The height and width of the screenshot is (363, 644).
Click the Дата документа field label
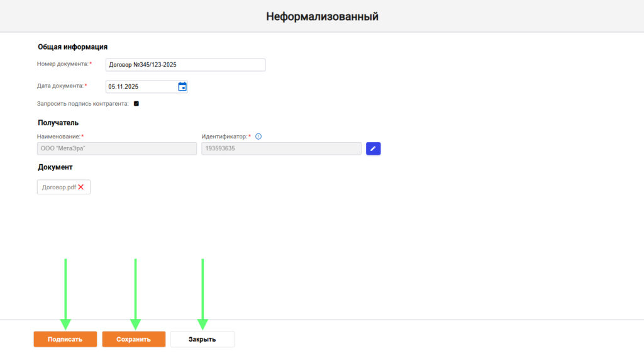(x=60, y=86)
